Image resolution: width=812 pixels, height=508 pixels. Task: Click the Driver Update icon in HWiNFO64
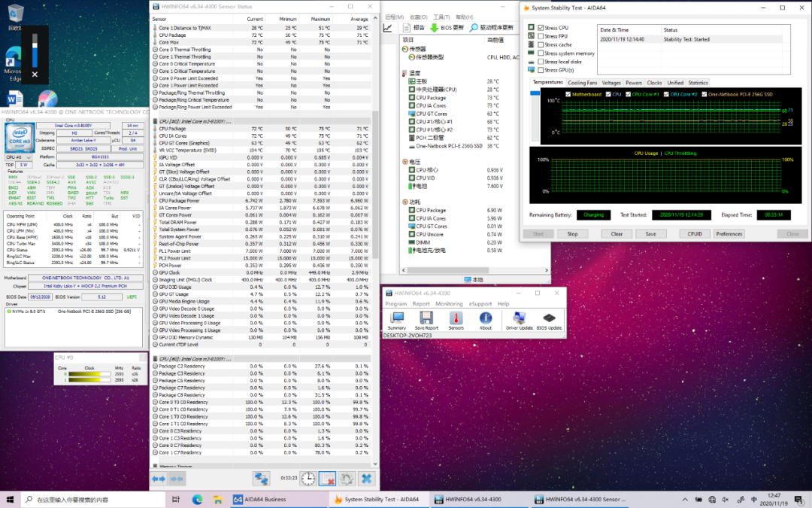pos(519,319)
